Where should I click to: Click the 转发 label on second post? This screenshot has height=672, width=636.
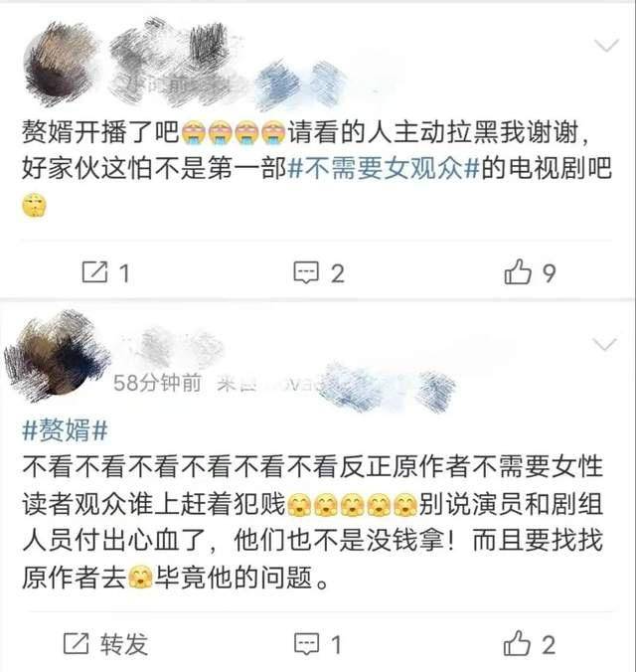coord(124,644)
